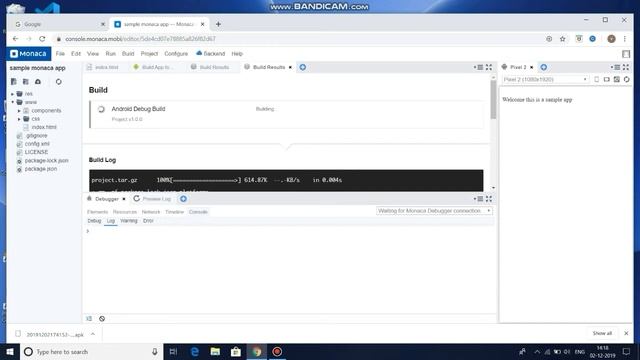Maximize the debugger panel
This screenshot has width=640, height=360.
[489, 199]
